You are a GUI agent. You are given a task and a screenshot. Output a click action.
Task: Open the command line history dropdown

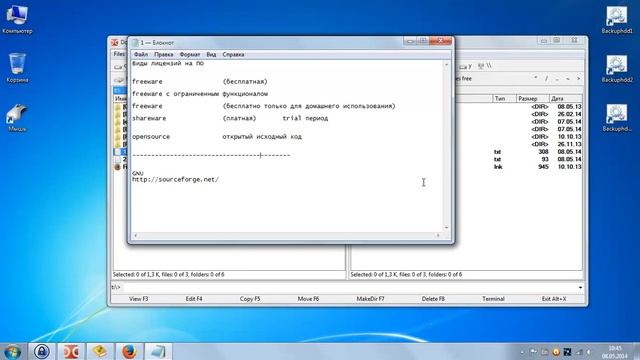(x=580, y=287)
